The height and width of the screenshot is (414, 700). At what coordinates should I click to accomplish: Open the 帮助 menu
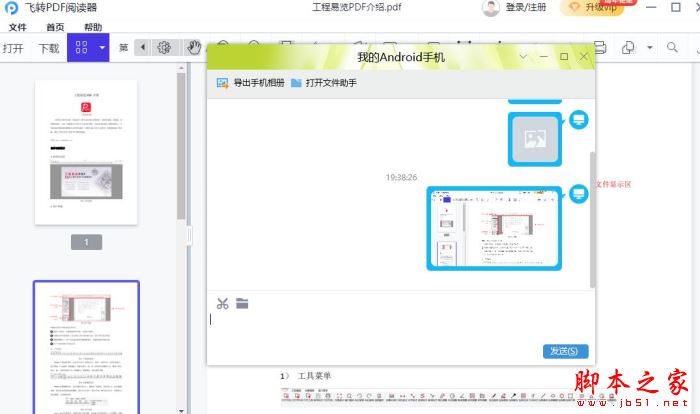click(x=93, y=27)
